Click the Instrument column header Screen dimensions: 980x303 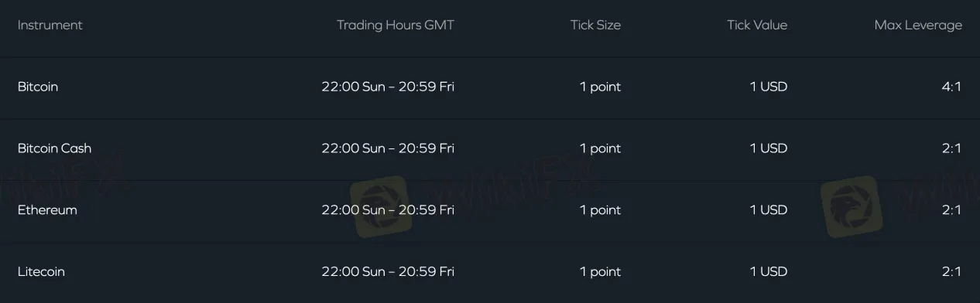tap(50, 25)
